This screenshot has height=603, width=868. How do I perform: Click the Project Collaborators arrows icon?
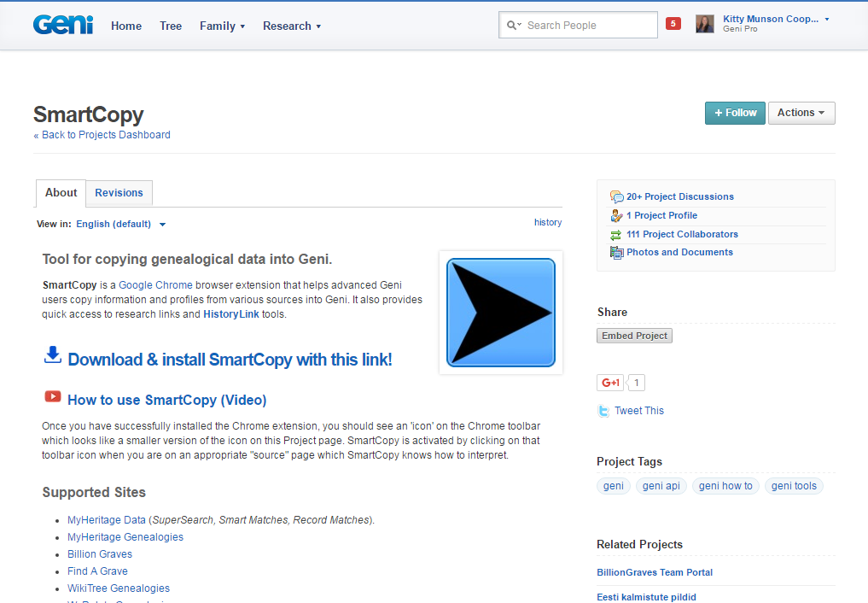(x=616, y=235)
